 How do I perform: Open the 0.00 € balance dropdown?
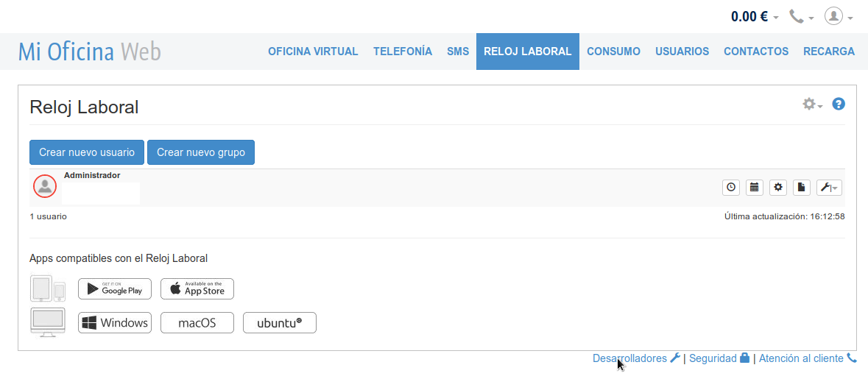tap(755, 17)
